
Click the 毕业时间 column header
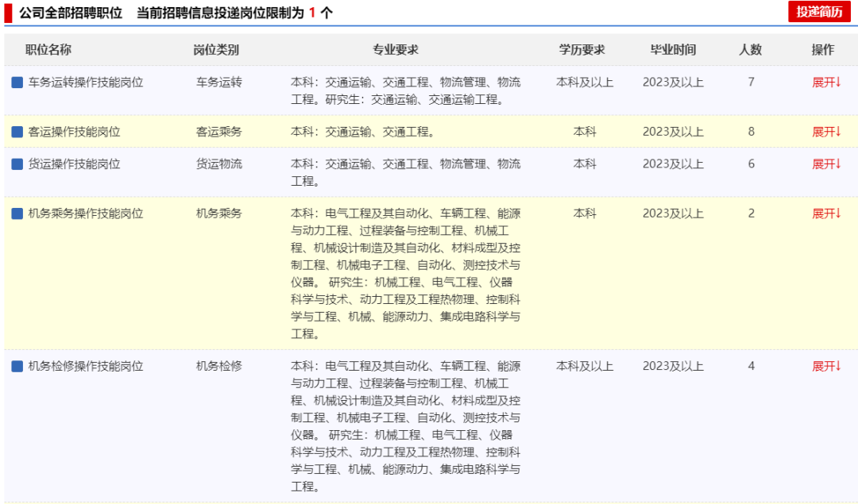click(x=673, y=50)
